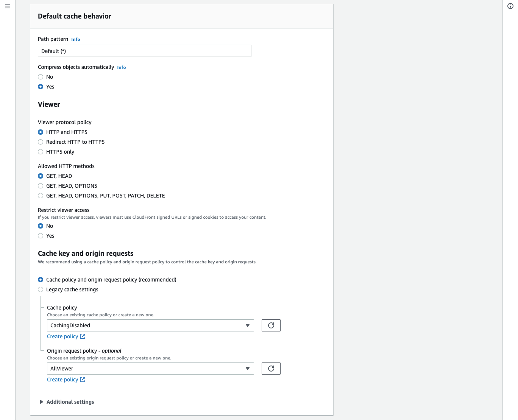This screenshot has width=518, height=420.
Task: Open the AllViewer origin request policy dropdown
Action: [x=150, y=369]
